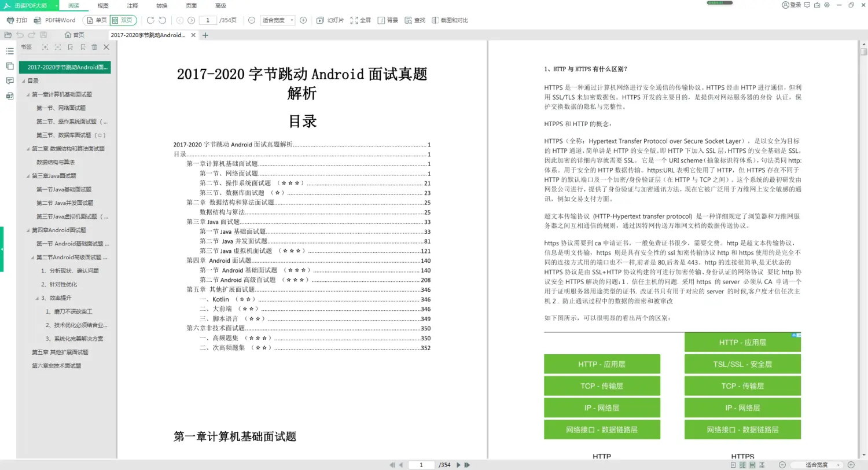Image resolution: width=868 pixels, height=470 pixels.
Task: Switch to 单页 single page view
Action: (x=95, y=20)
